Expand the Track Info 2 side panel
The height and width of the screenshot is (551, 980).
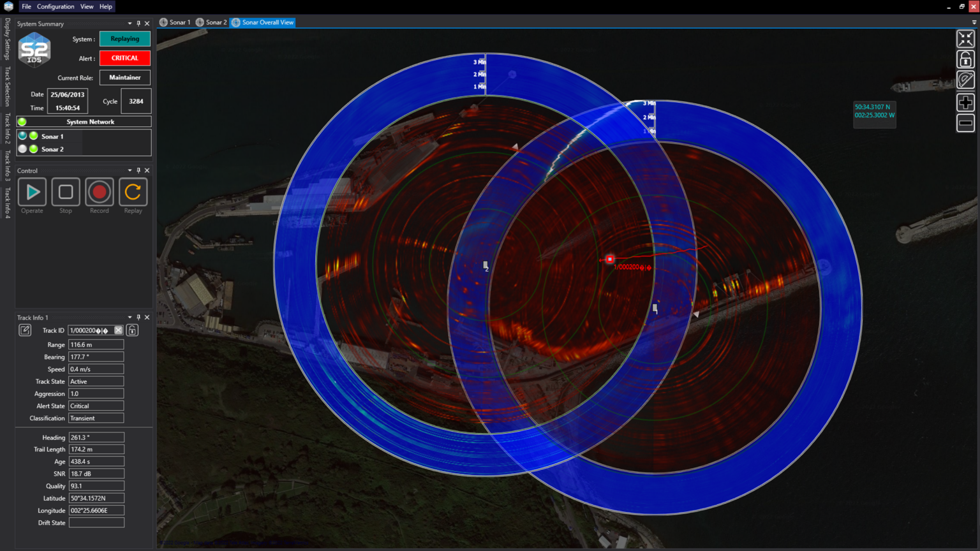tap(7, 128)
